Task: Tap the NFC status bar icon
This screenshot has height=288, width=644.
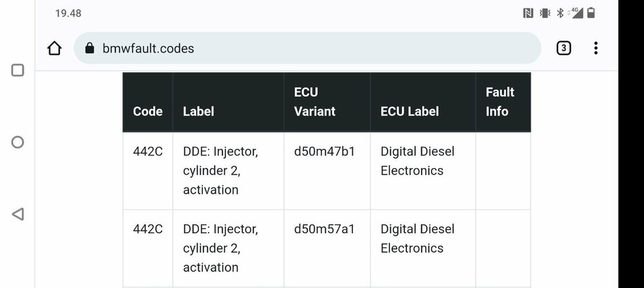Action: click(528, 13)
